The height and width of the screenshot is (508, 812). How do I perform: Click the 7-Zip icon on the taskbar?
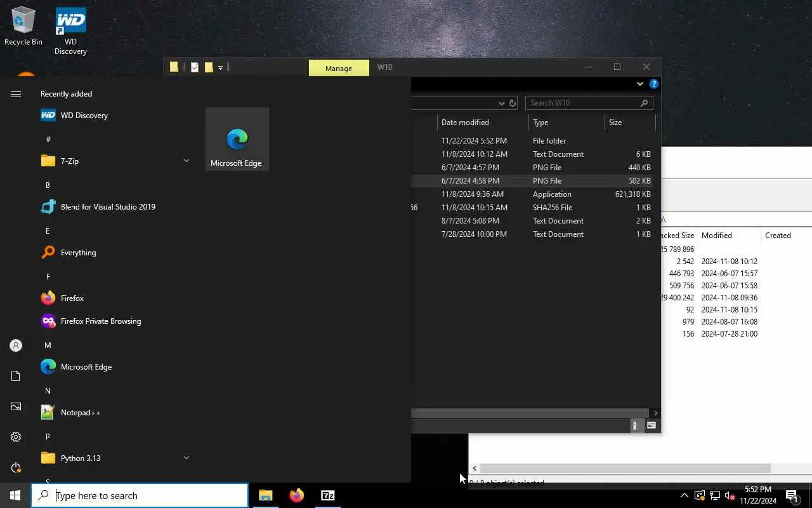328,495
